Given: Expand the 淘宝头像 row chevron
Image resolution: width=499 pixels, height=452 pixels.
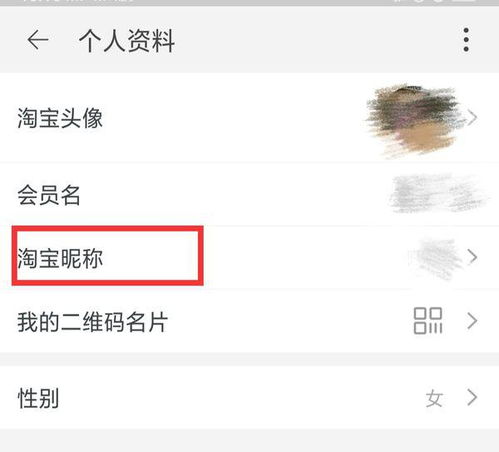Looking at the screenshot, I should click(x=472, y=118).
